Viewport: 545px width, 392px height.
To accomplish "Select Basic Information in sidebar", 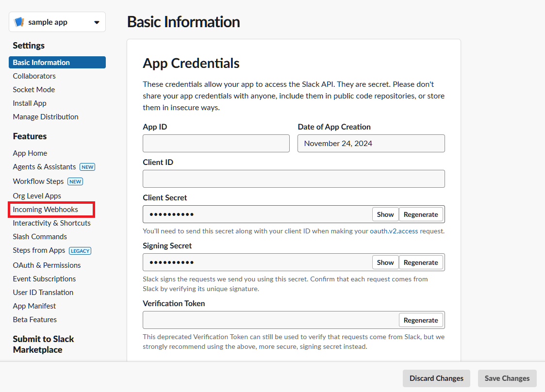I will coord(57,62).
